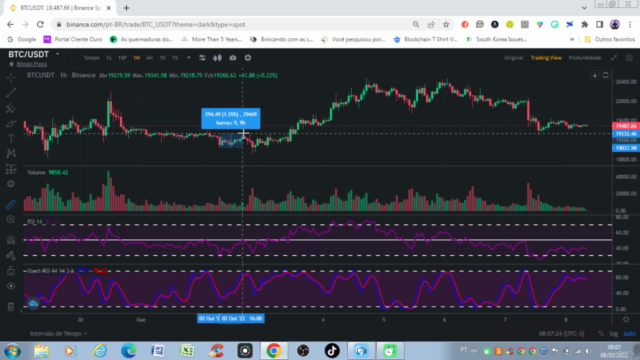Toggle log scale
The height and width of the screenshot is (360, 640).
613,333
